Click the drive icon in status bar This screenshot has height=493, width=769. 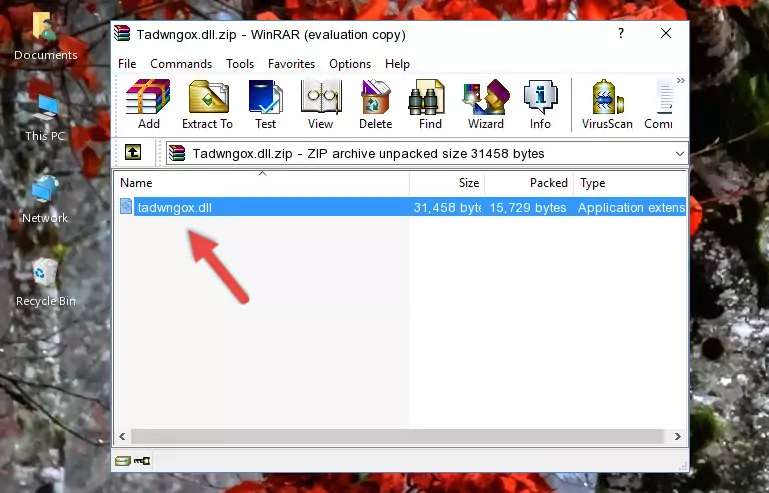tap(123, 460)
